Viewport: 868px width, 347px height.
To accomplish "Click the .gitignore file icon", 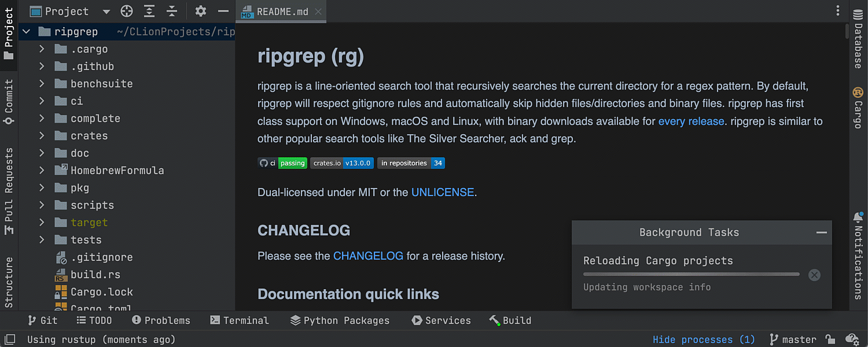I will (61, 257).
